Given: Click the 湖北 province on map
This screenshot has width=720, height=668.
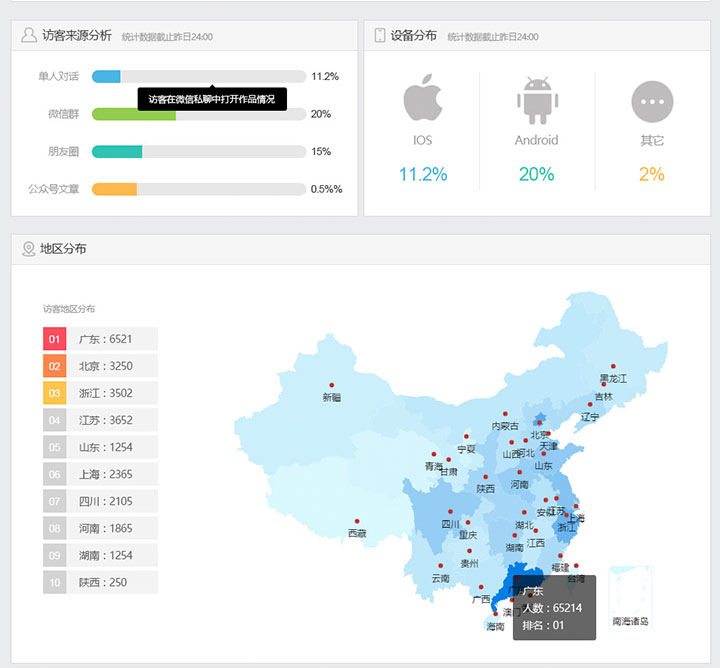Looking at the screenshot, I should pyautogui.click(x=524, y=525).
